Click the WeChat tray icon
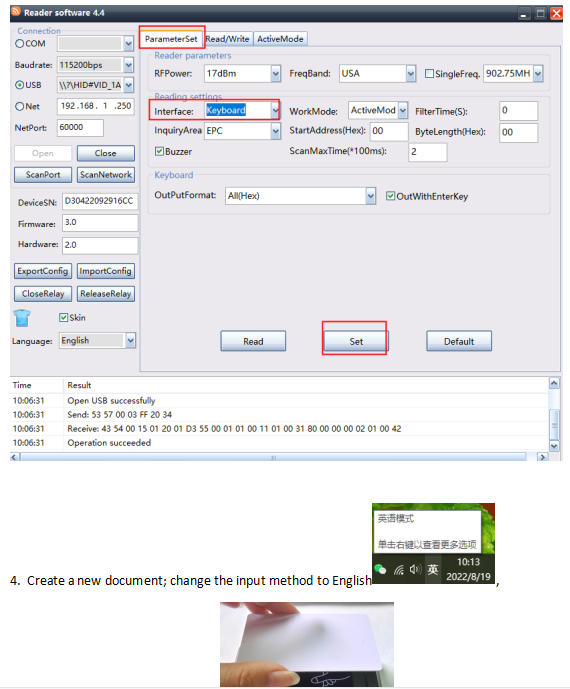The width and height of the screenshot is (570, 689). click(x=380, y=569)
